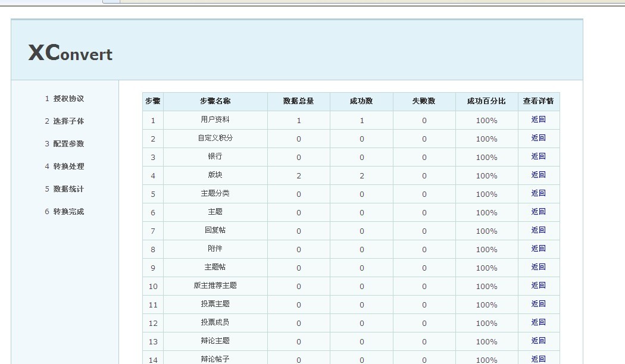Viewport: 625px width, 364px height.
Task: Select the 主题帖 step name cell
Action: (215, 268)
